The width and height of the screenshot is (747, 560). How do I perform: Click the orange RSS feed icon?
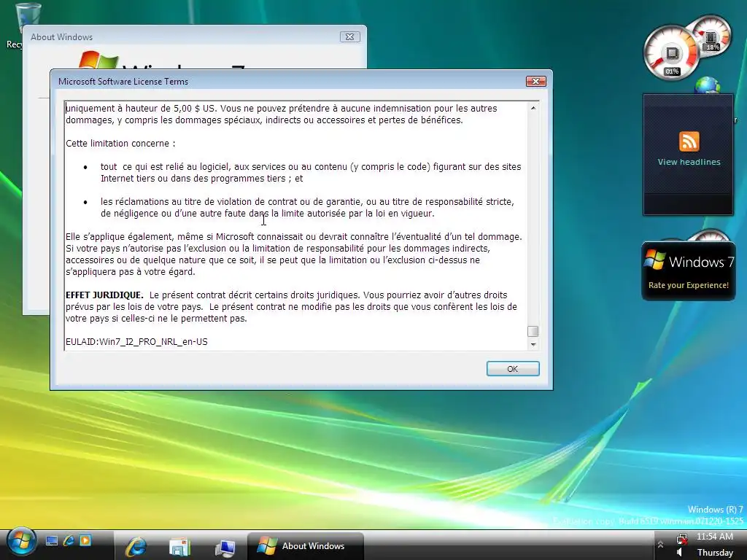[x=689, y=141]
